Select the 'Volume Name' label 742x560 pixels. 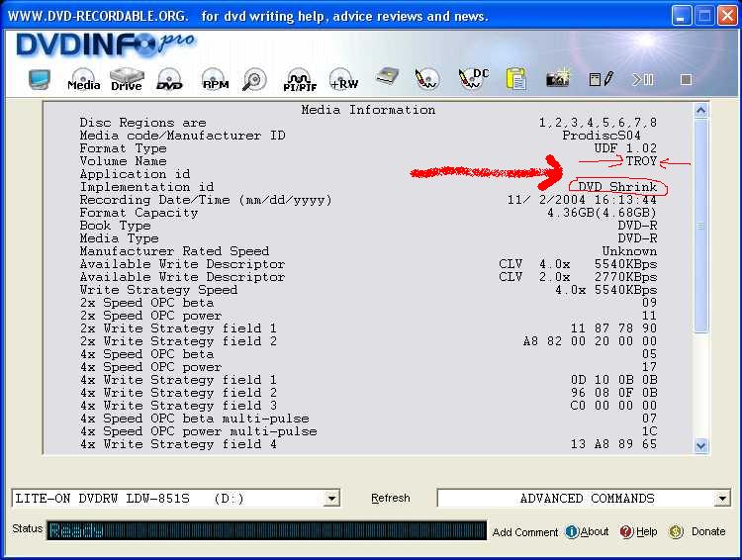tap(123, 161)
